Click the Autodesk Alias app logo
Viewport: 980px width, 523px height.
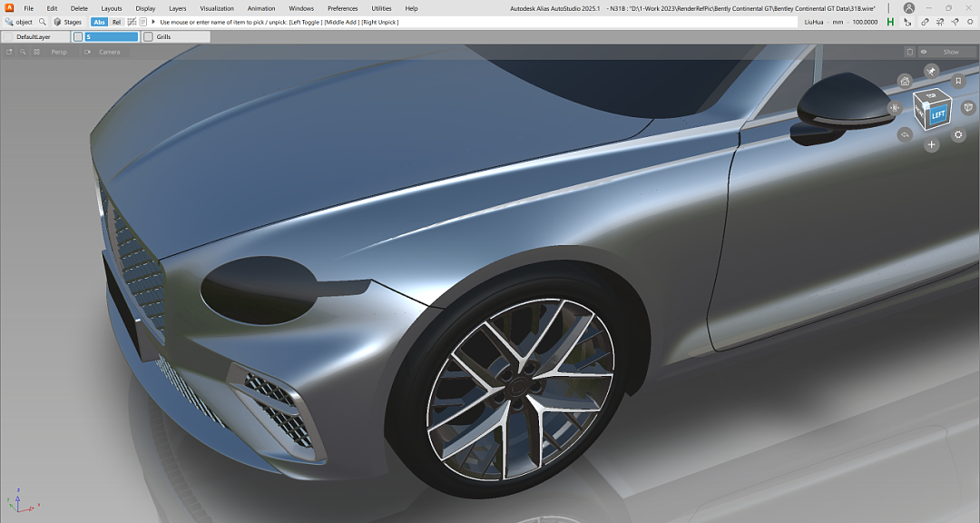(x=9, y=8)
